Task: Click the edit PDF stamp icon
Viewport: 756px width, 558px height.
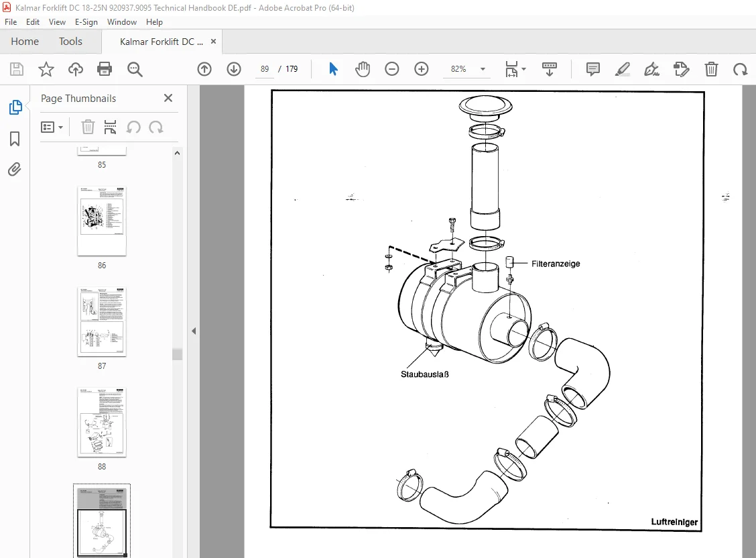Action: tap(681, 69)
